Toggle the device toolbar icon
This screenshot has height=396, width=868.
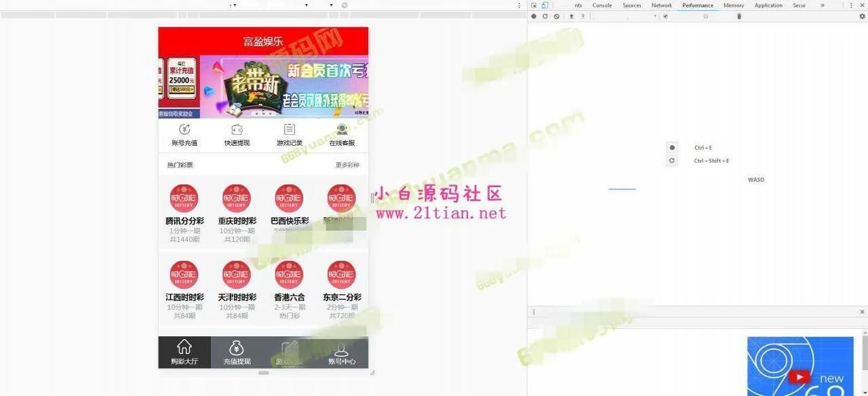(x=545, y=5)
